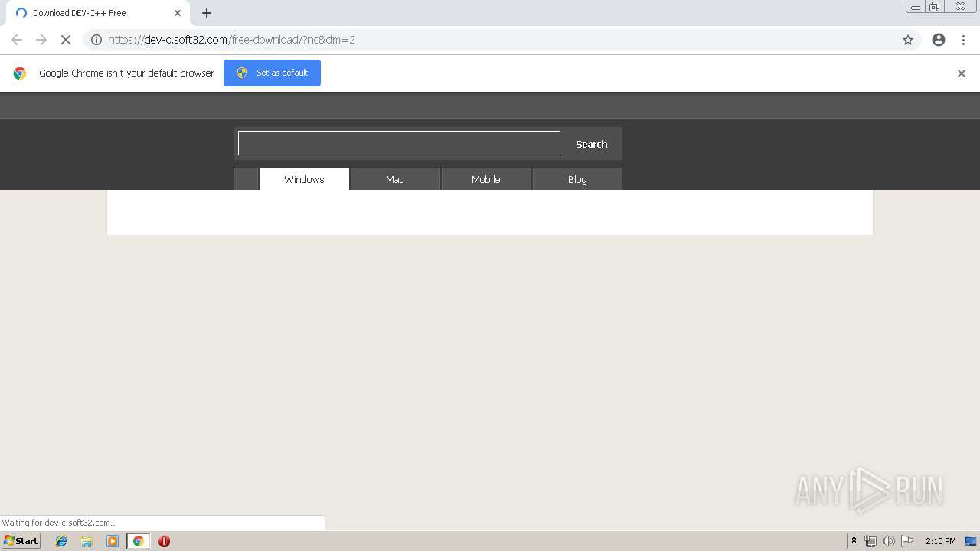Screen dimensions: 980x551
Task: Launch Internet Explorer from taskbar
Action: [61, 541]
